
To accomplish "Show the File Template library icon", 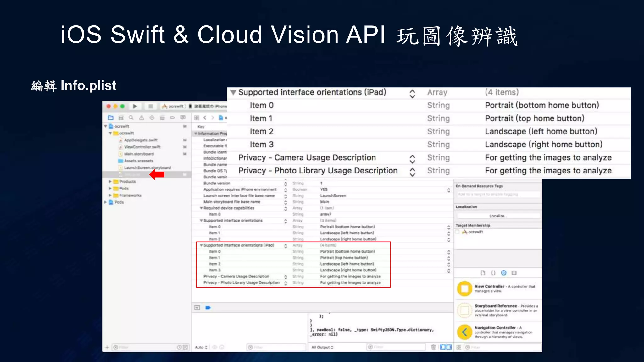I will (483, 273).
